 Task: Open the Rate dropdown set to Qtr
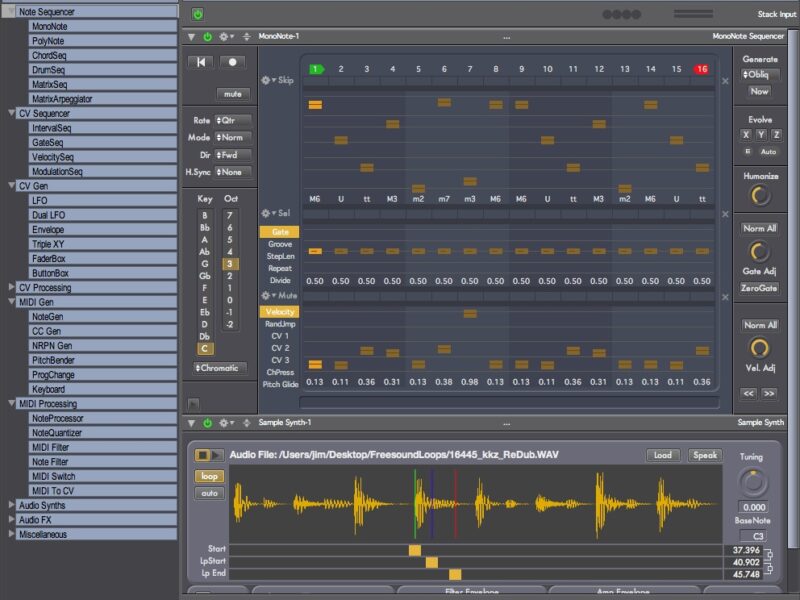pos(235,120)
